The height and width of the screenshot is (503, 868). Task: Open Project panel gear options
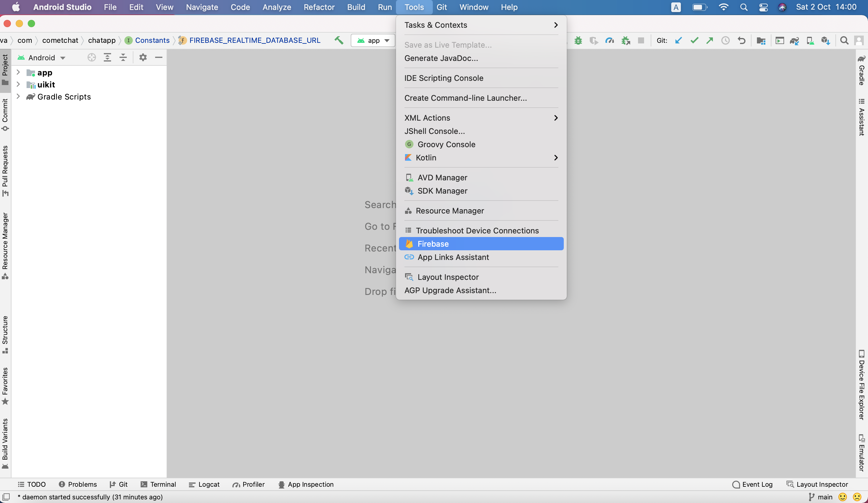(143, 58)
